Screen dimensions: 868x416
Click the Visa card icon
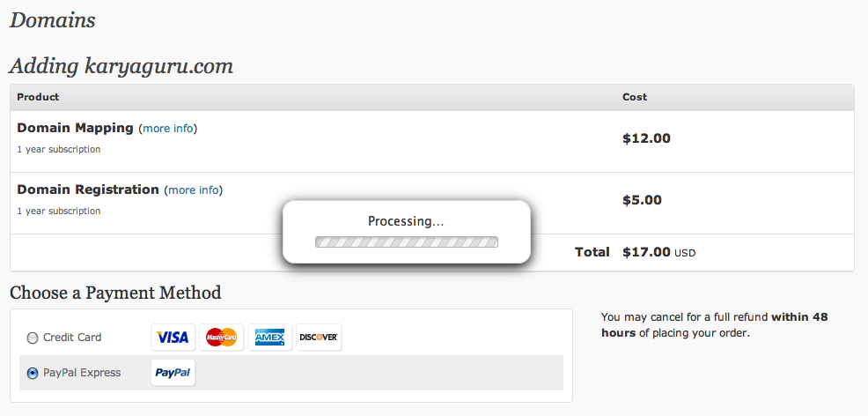click(x=173, y=338)
